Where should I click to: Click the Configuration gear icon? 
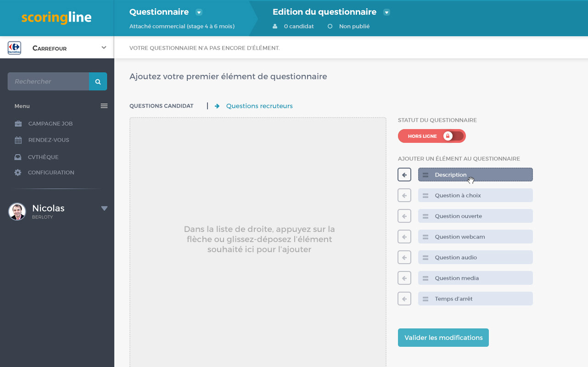(x=18, y=173)
